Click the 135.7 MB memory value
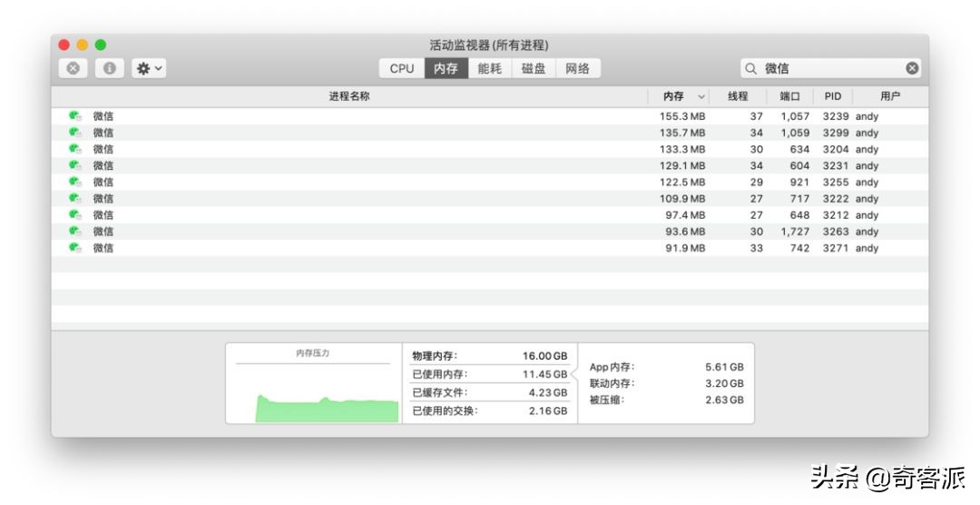 tap(681, 133)
